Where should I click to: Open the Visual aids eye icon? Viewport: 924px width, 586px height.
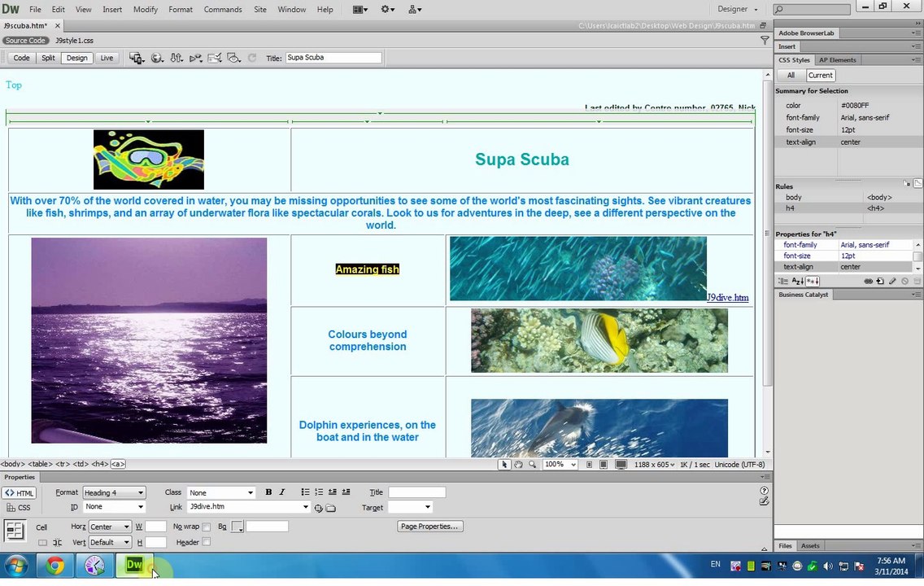[234, 58]
